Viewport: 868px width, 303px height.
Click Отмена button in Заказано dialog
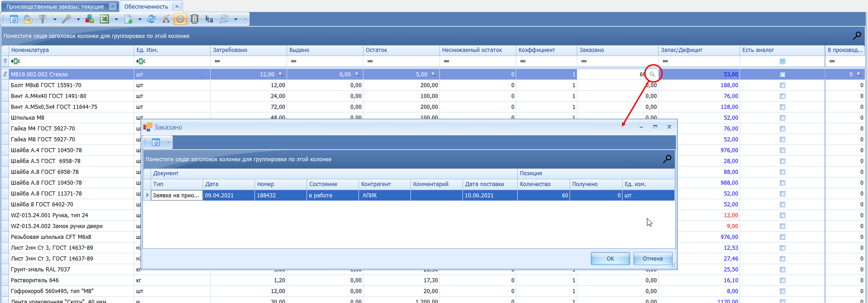[653, 258]
